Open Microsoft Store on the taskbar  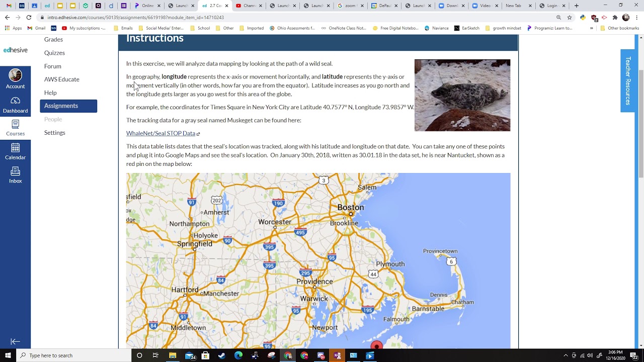(205, 355)
